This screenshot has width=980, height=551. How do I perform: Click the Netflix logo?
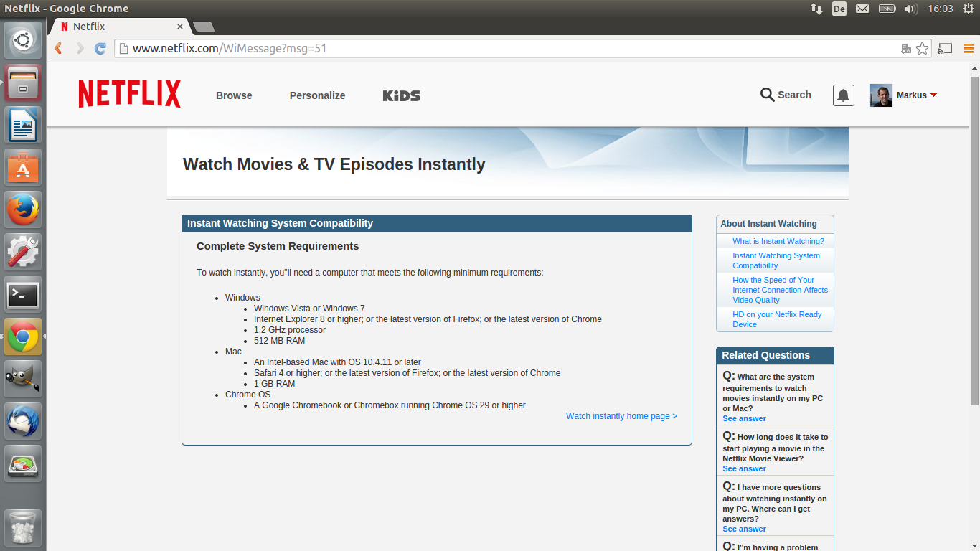point(129,94)
